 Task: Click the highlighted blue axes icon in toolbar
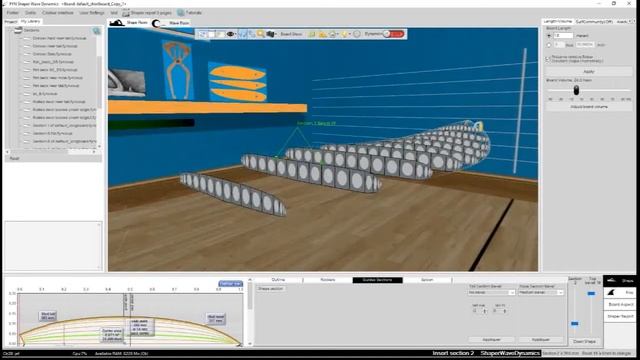[242, 34]
